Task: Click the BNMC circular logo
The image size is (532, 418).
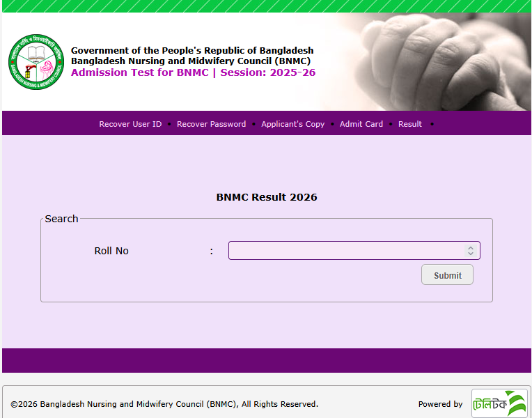Action: point(36,62)
